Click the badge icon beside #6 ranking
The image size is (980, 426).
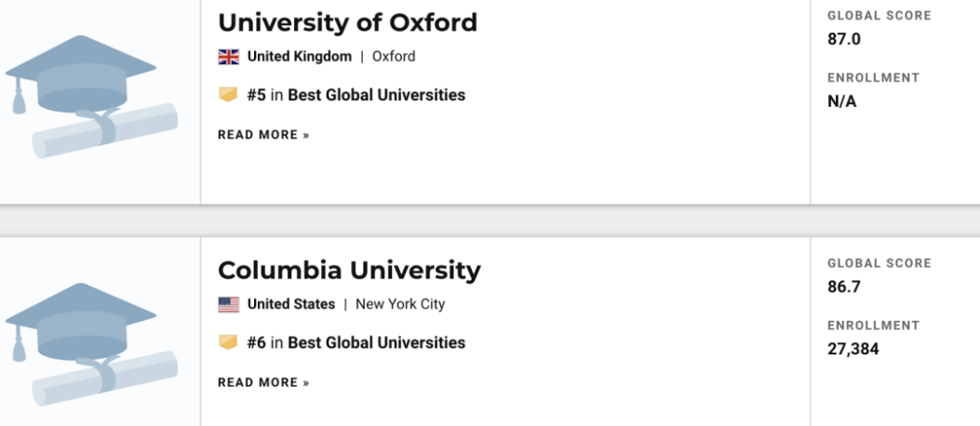pyautogui.click(x=228, y=342)
